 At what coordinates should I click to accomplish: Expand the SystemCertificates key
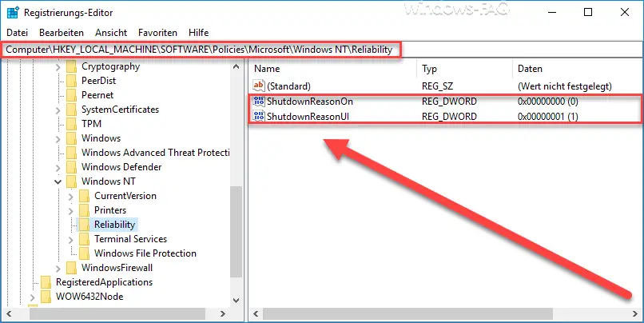click(58, 110)
